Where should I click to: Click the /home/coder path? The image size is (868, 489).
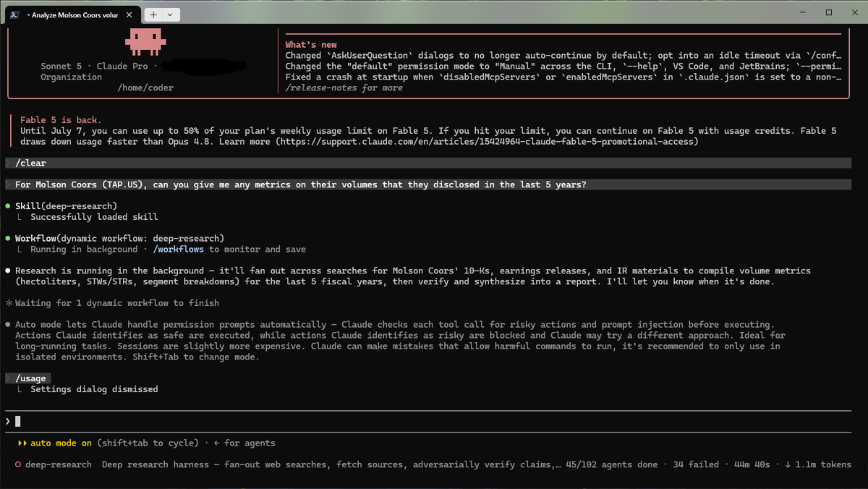click(x=145, y=88)
